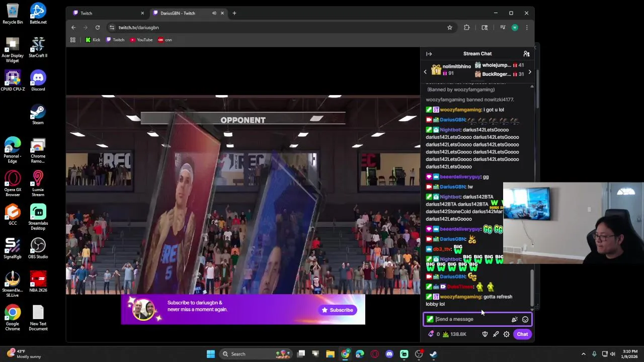This screenshot has width=644, height=362.
Task: Go back in browser history
Action: pyautogui.click(x=73, y=28)
